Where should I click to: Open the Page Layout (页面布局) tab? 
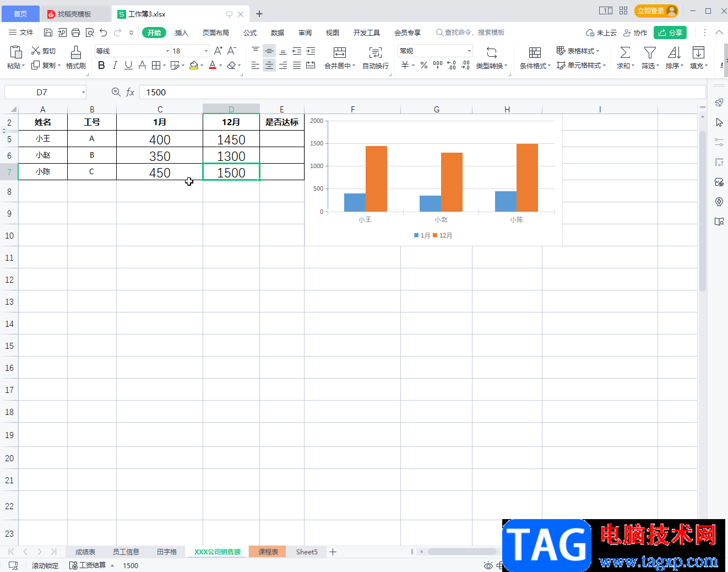[x=216, y=33]
